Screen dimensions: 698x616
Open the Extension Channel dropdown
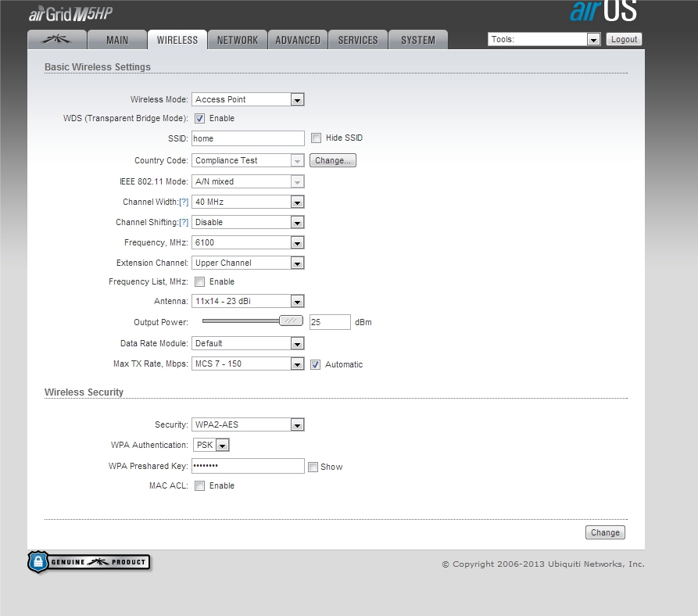click(x=248, y=263)
